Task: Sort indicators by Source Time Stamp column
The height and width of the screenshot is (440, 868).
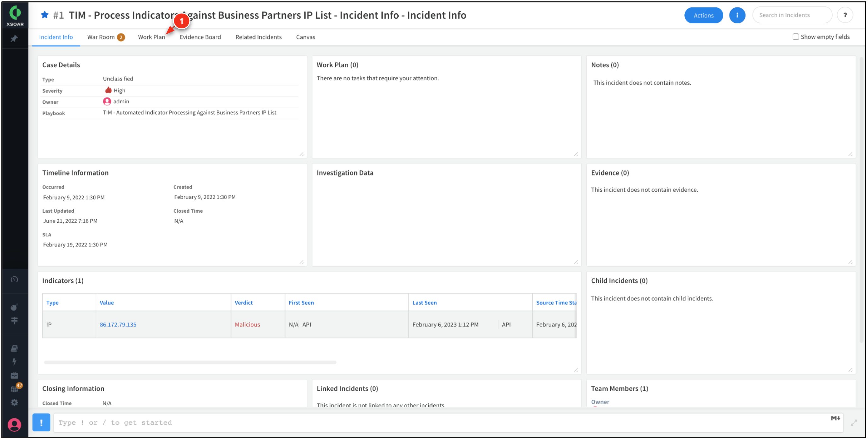Action: coord(556,303)
